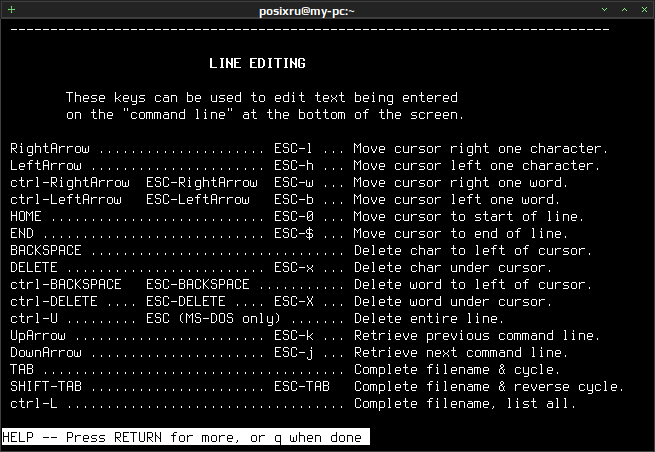This screenshot has width=655, height=452.
Task: Click 'Delete entire line.'
Action: coord(429,318)
